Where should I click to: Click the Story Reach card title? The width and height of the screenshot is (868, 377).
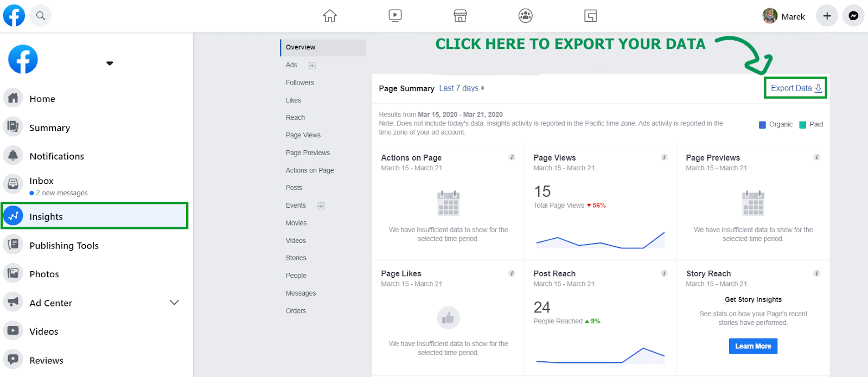click(709, 274)
